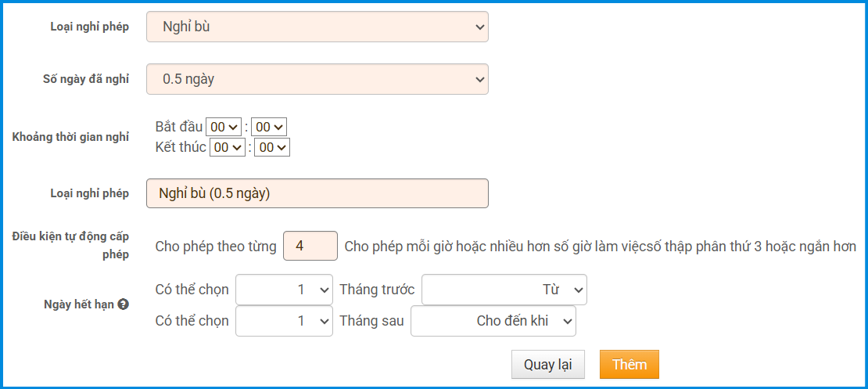Screen dimensions: 868x389
Task: Expand the Số ngày đã nghỉ dropdown
Action: tap(317, 79)
